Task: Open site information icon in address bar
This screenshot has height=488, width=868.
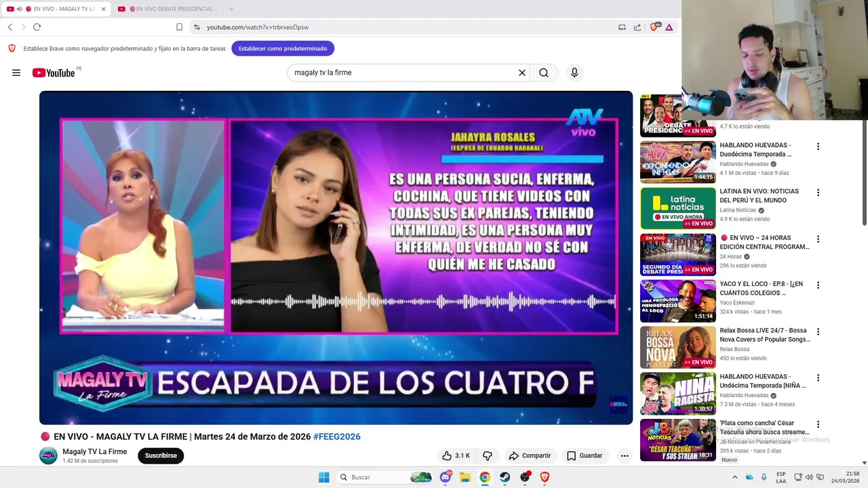Action: [x=197, y=27]
